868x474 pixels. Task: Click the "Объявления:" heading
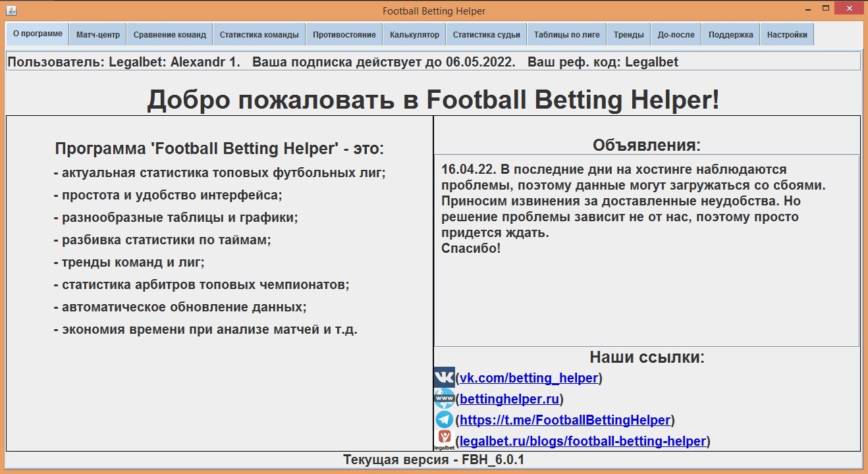pyautogui.click(x=647, y=145)
